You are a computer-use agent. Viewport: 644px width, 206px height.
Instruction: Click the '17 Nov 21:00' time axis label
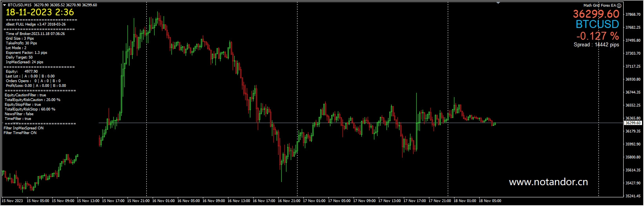(x=440, y=201)
